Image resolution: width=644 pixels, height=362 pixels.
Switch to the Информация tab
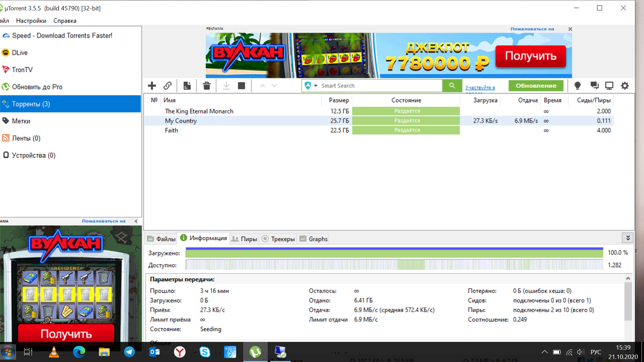204,238
